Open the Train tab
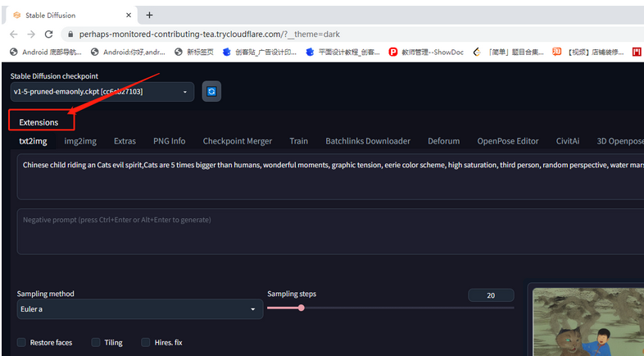Screen dimensions: 644x356 298,141
